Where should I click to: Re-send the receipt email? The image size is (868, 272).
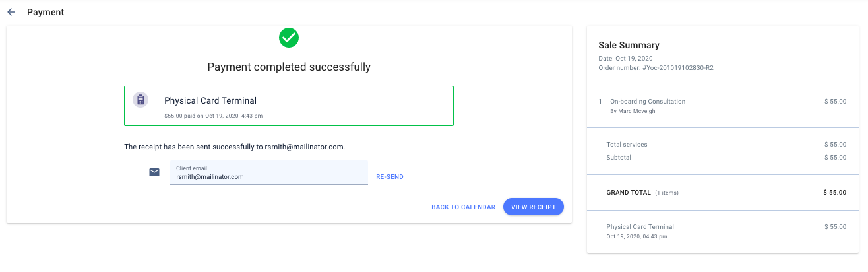tap(390, 177)
